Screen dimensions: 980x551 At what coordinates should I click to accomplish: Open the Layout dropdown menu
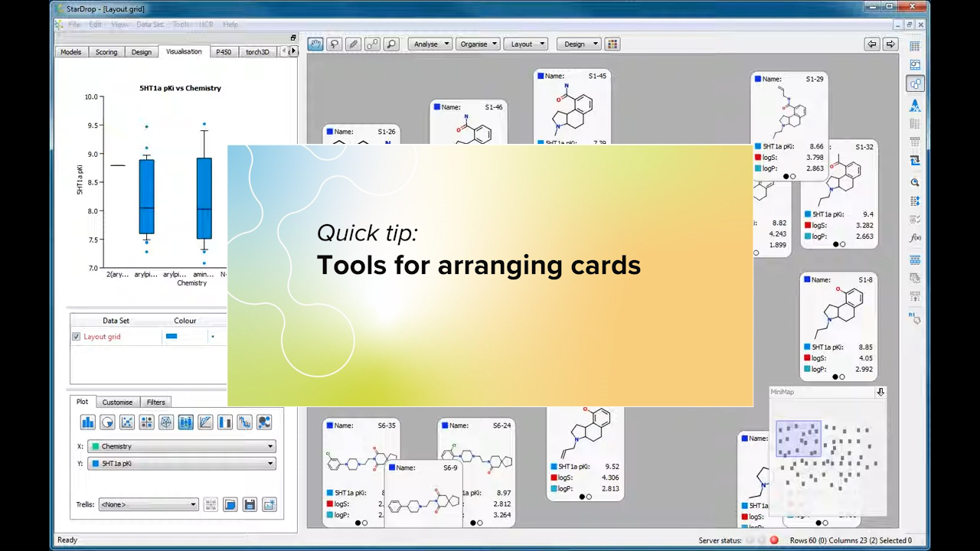526,44
